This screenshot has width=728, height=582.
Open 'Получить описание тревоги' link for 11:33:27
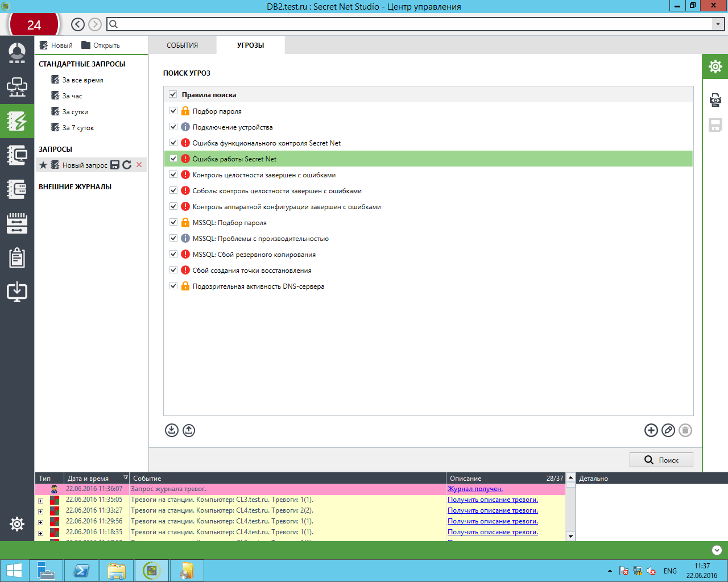click(493, 510)
